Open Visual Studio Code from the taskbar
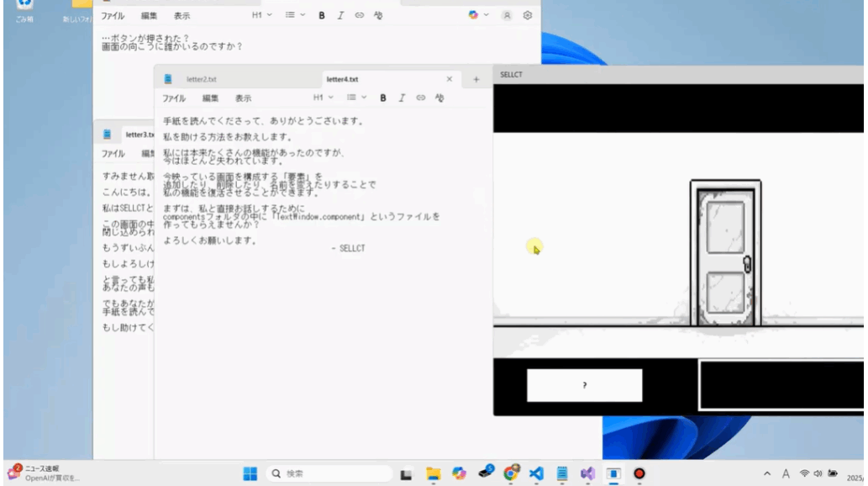This screenshot has width=868, height=486. (x=535, y=473)
